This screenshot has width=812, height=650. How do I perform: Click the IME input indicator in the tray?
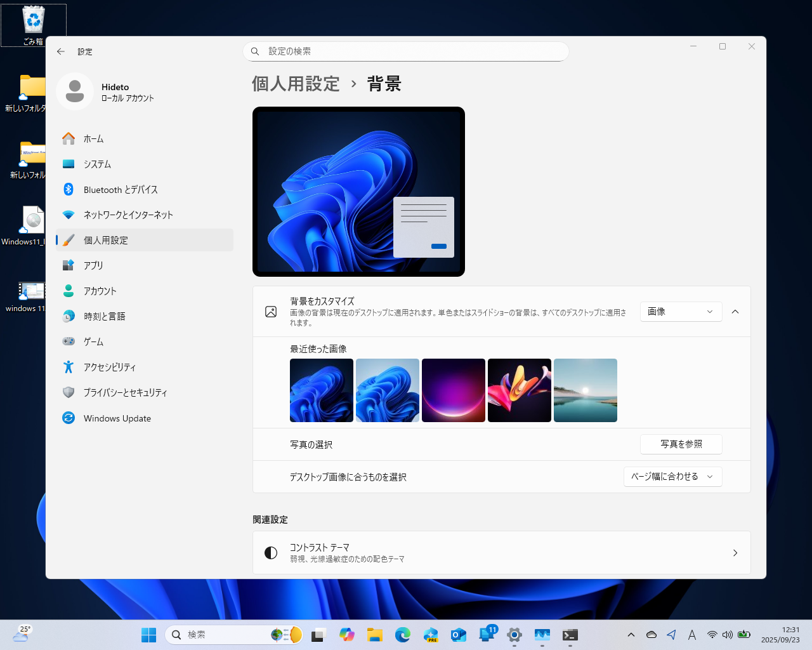click(692, 634)
